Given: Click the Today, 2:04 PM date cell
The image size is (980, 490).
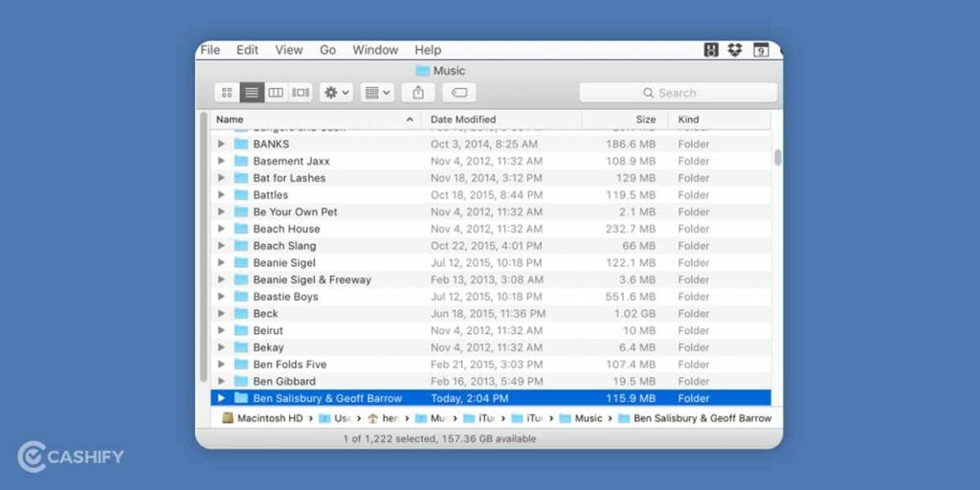Looking at the screenshot, I should pyautogui.click(x=469, y=398).
